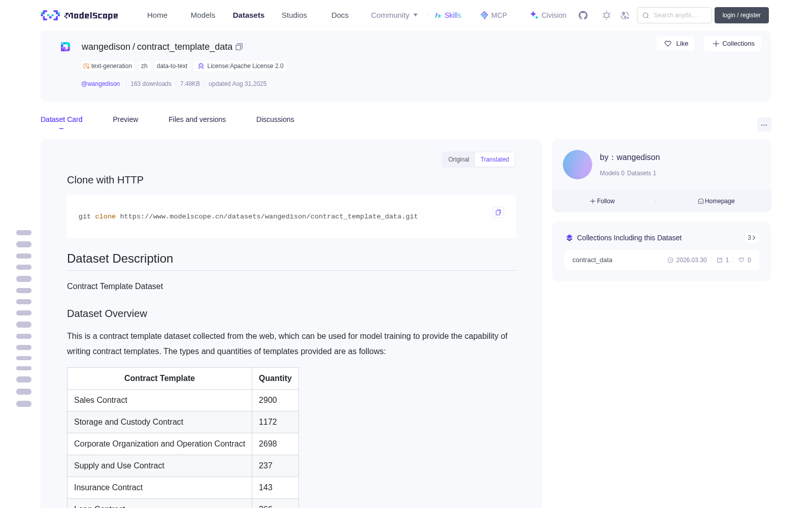Select the Dataset Card tab
This screenshot has width=812, height=508.
click(61, 119)
